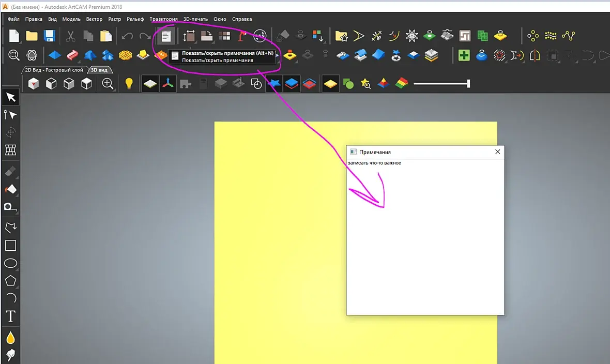Undo the last action

[x=127, y=36]
